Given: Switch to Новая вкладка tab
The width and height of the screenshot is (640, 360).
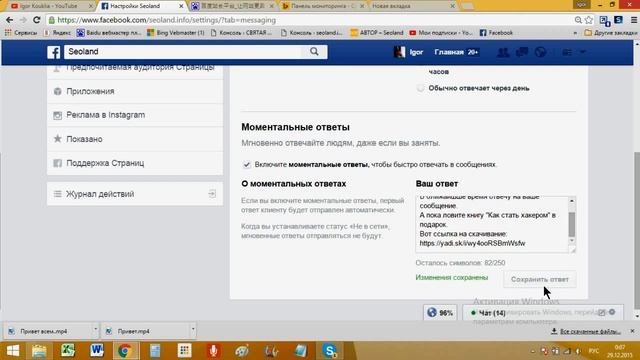Looking at the screenshot, I should (x=412, y=6).
